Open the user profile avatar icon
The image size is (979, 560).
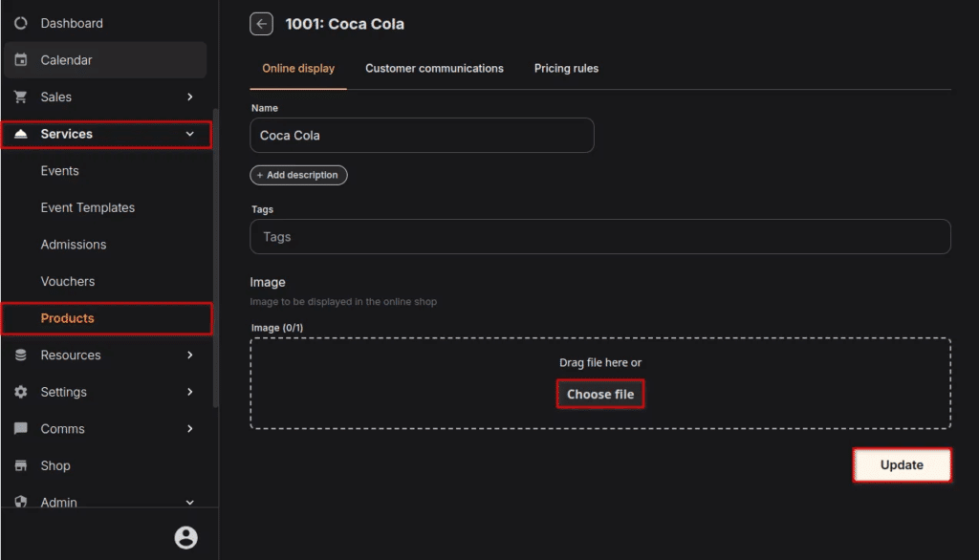point(185,537)
